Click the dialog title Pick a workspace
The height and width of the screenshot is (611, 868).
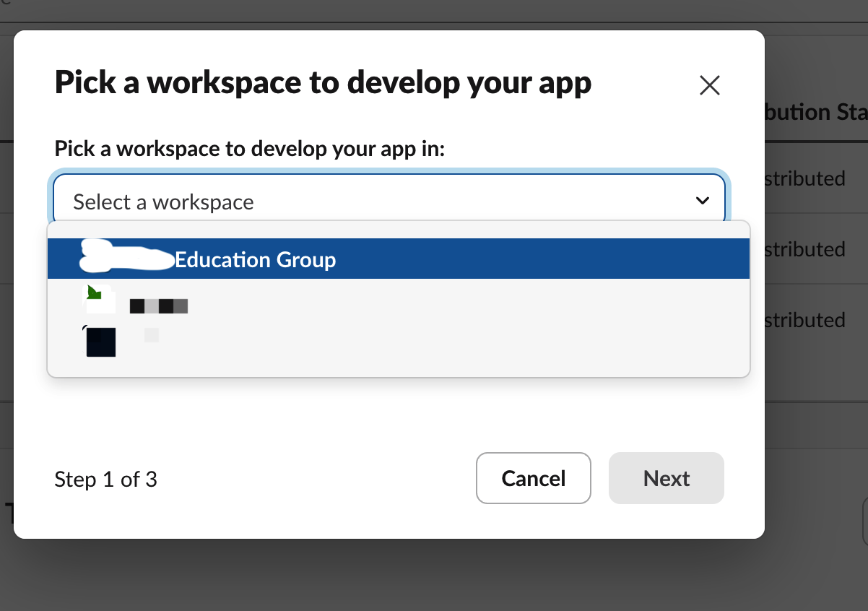pyautogui.click(x=323, y=82)
